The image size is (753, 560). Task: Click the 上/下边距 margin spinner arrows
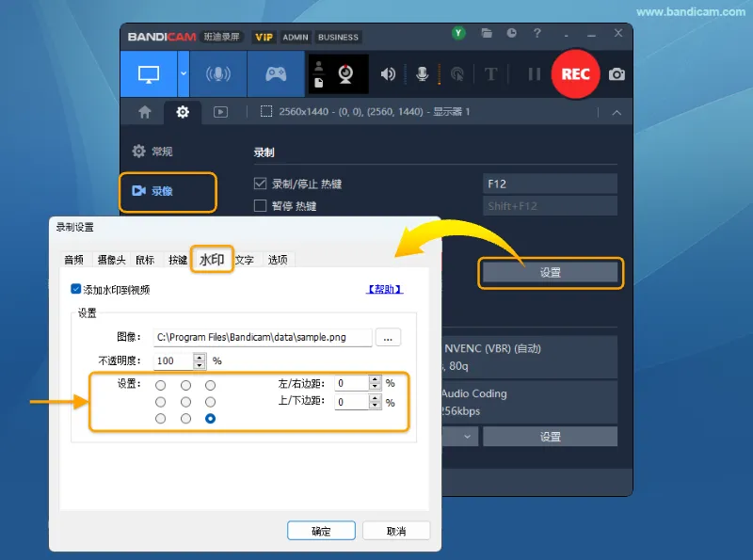(x=375, y=402)
